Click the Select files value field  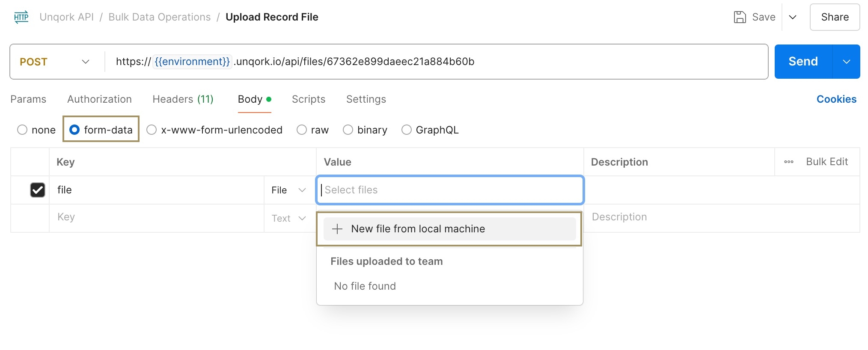450,190
